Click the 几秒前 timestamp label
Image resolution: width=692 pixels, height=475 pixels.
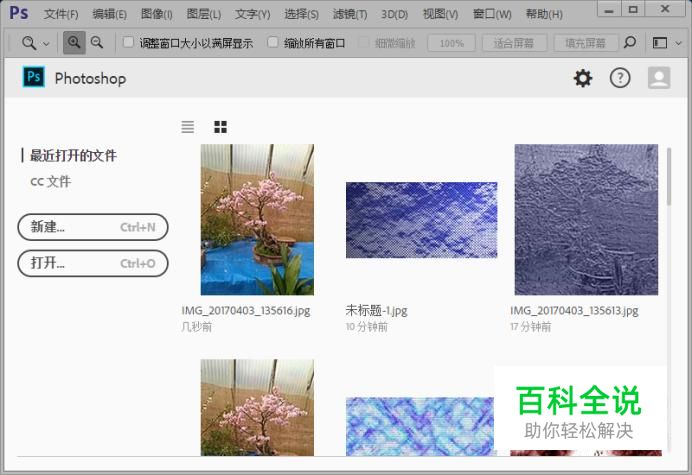click(x=197, y=327)
